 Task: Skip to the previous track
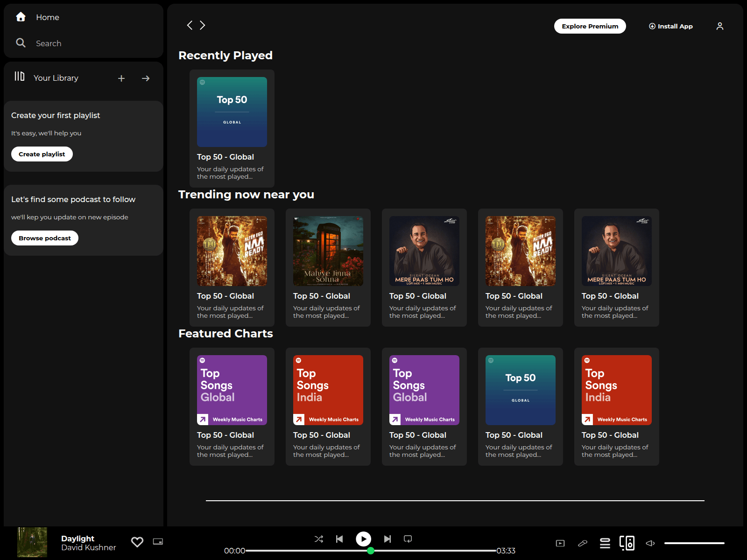(339, 539)
